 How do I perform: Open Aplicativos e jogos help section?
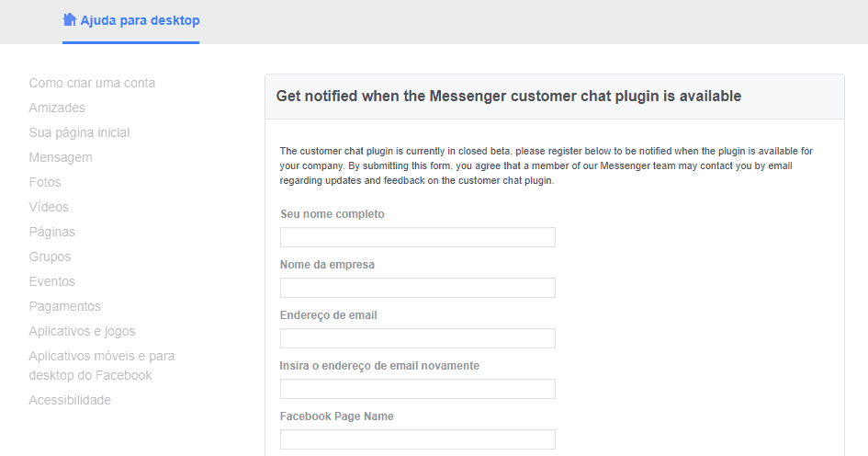point(82,331)
